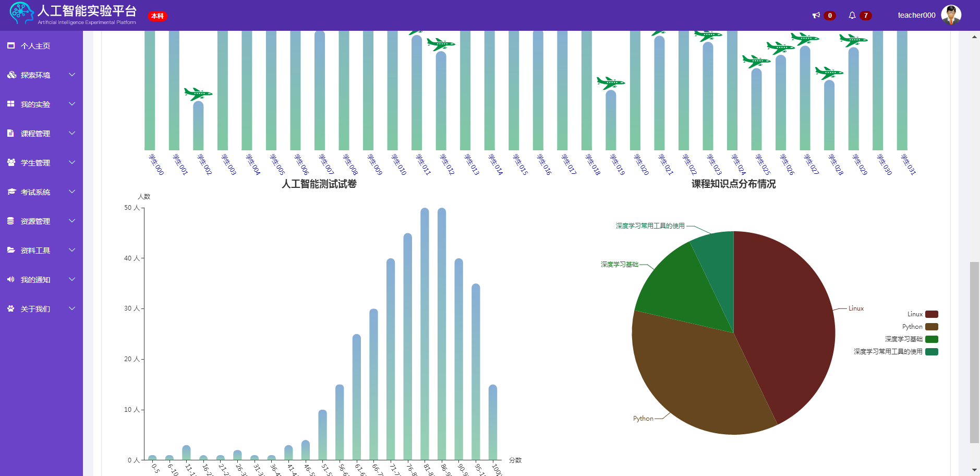The height and width of the screenshot is (476, 980).
Task: Click the teacher000 username link
Action: tap(916, 16)
